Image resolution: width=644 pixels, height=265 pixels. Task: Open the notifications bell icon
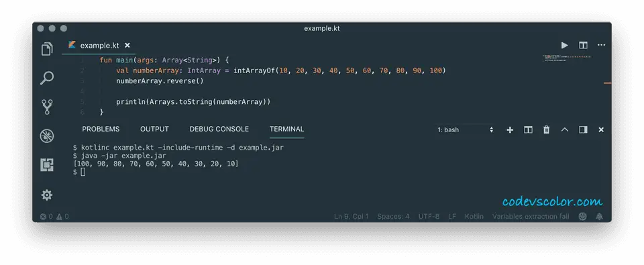tap(600, 217)
